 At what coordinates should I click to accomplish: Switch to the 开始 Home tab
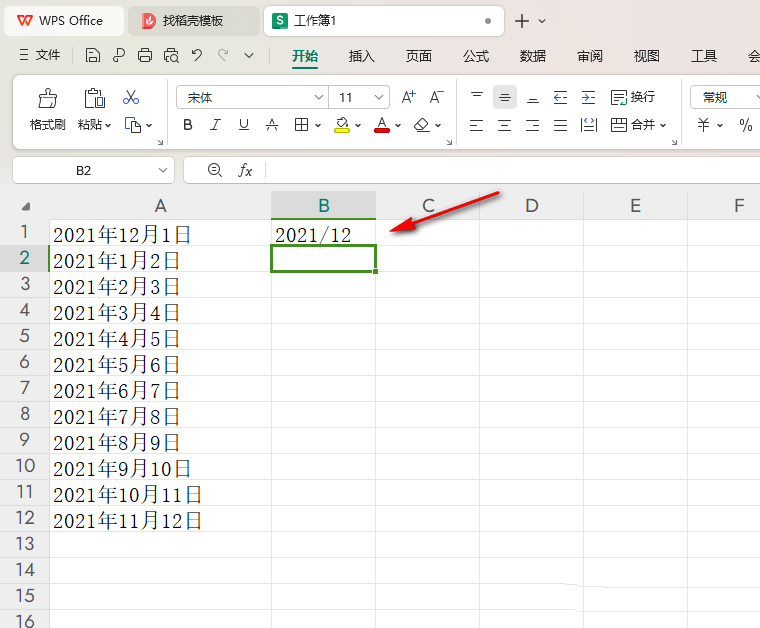click(305, 56)
